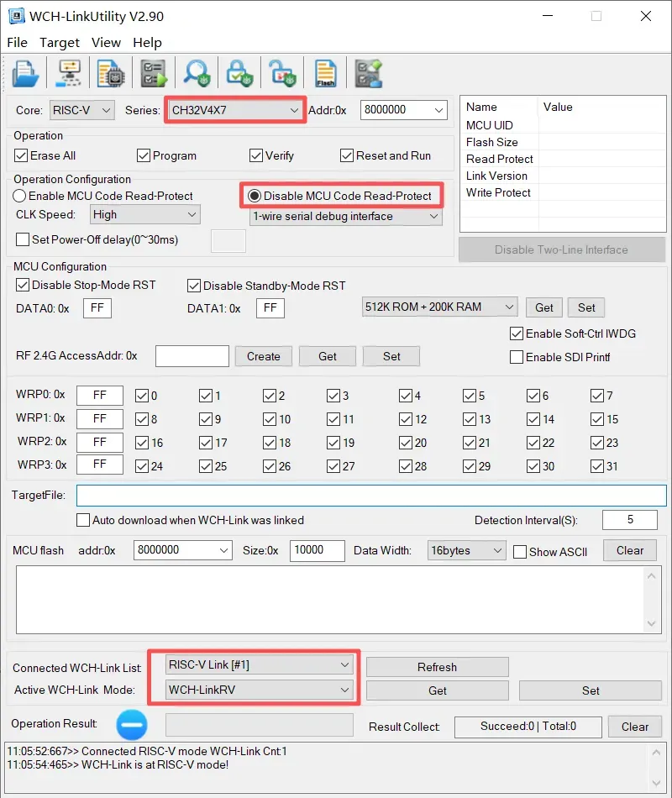Click the Detection Interval value field

click(x=630, y=520)
